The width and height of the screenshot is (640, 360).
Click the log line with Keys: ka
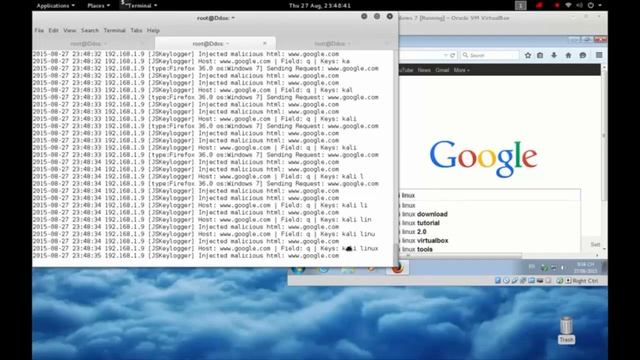point(191,61)
